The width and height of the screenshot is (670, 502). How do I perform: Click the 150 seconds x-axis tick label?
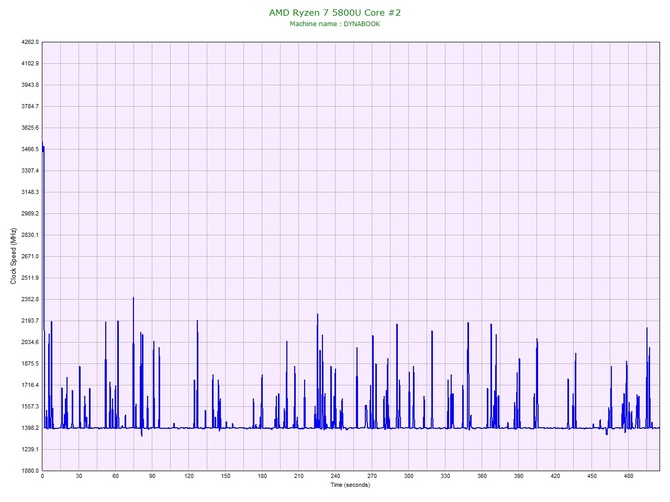(x=226, y=476)
